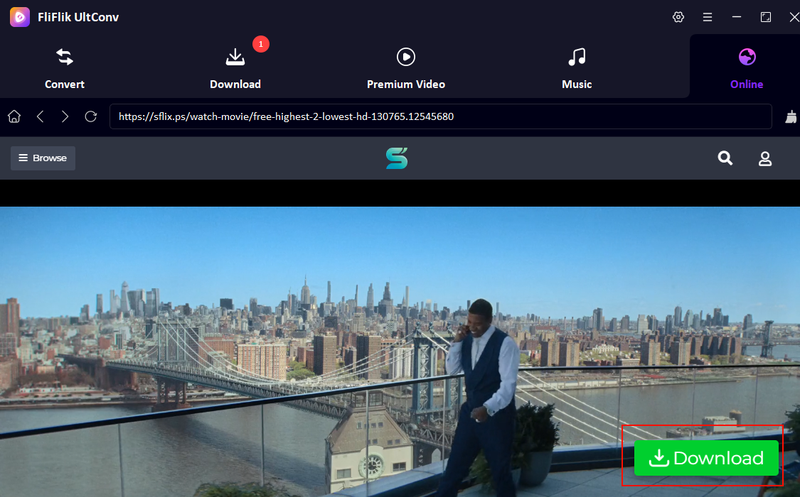The width and height of the screenshot is (800, 497).
Task: Open the user account icon
Action: coord(765,159)
